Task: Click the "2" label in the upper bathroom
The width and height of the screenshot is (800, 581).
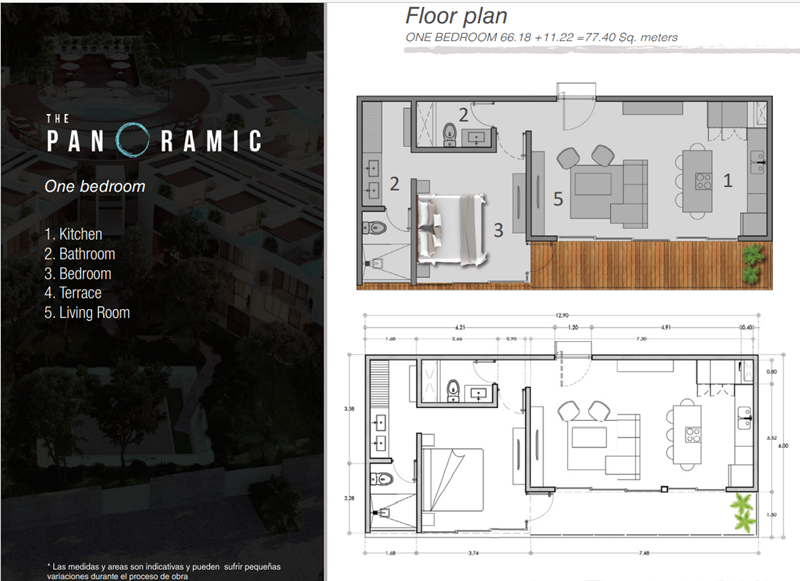Action: [463, 115]
